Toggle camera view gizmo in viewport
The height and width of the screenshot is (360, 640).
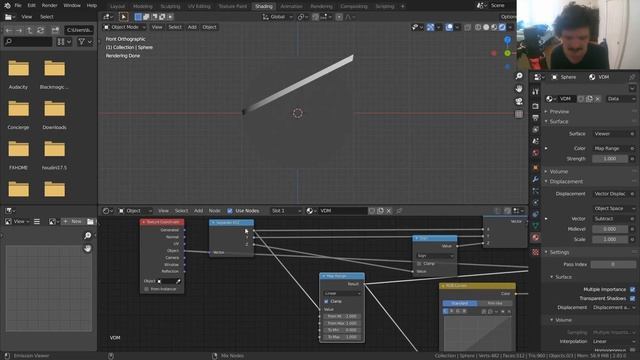tap(519, 101)
